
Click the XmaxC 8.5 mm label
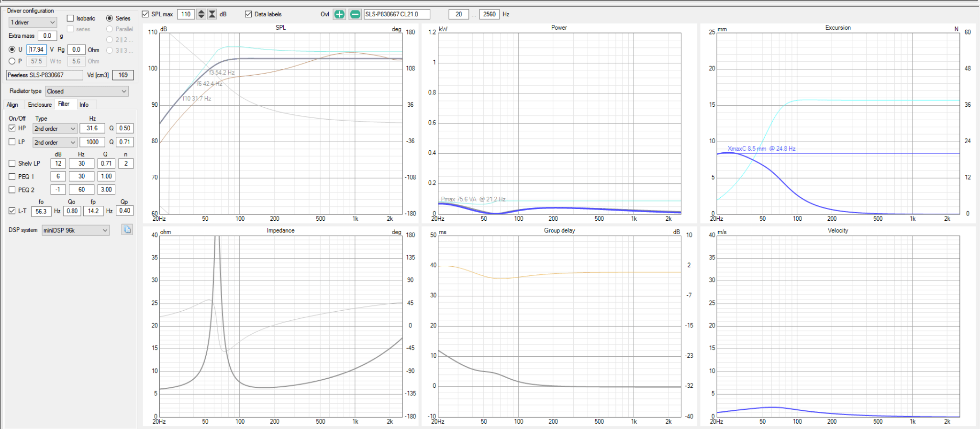coord(761,149)
